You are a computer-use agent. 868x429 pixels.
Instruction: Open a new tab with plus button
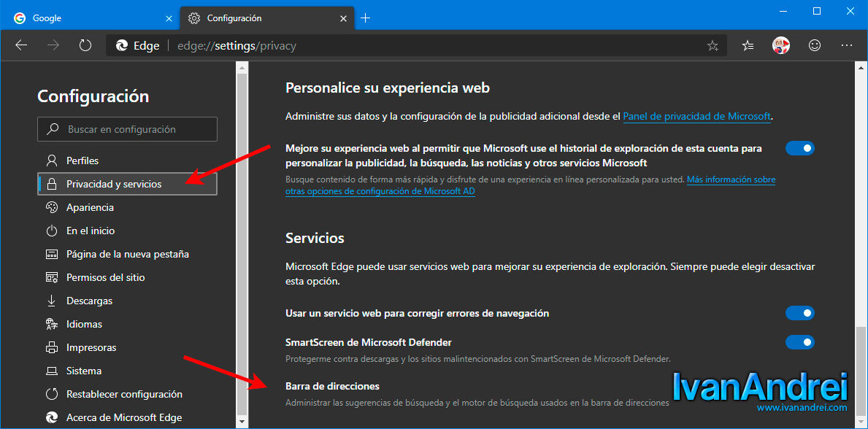tap(365, 18)
